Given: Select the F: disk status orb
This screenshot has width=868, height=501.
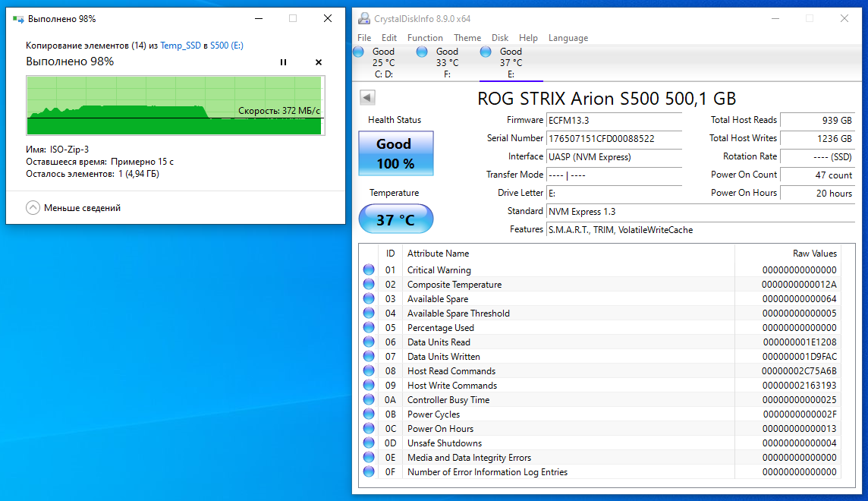Looking at the screenshot, I should pyautogui.click(x=423, y=52).
